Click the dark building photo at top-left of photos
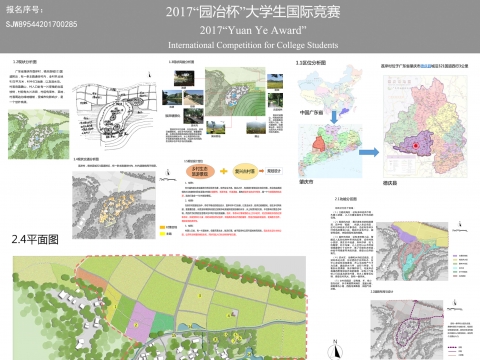Viewport: 480px width, 360px height. [184, 78]
